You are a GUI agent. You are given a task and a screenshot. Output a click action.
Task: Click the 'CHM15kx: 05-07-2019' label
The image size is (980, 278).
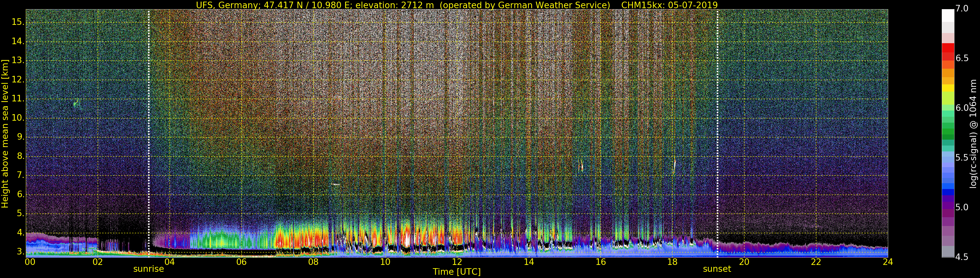669,5
